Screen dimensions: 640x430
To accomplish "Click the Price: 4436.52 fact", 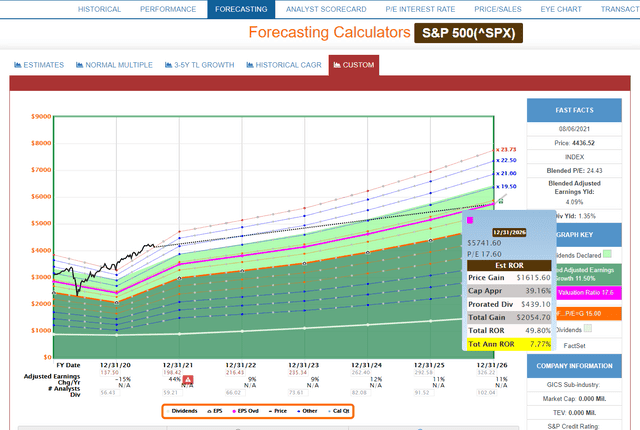I will click(x=574, y=143).
